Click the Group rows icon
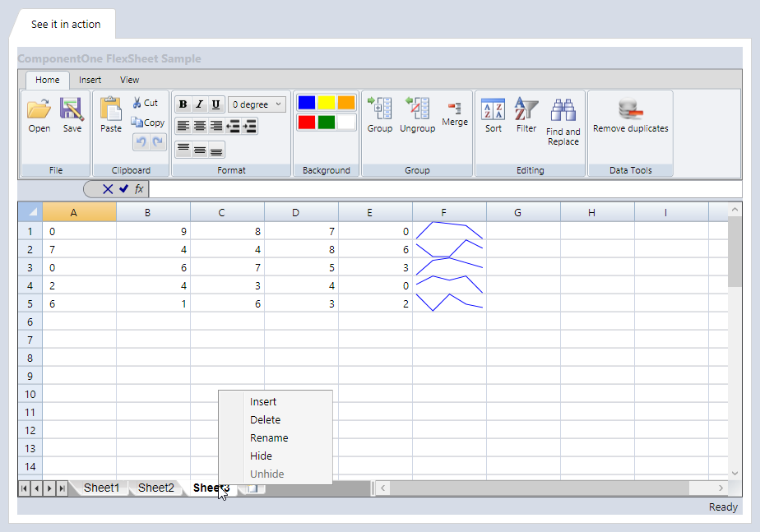The width and height of the screenshot is (760, 532). [x=379, y=108]
